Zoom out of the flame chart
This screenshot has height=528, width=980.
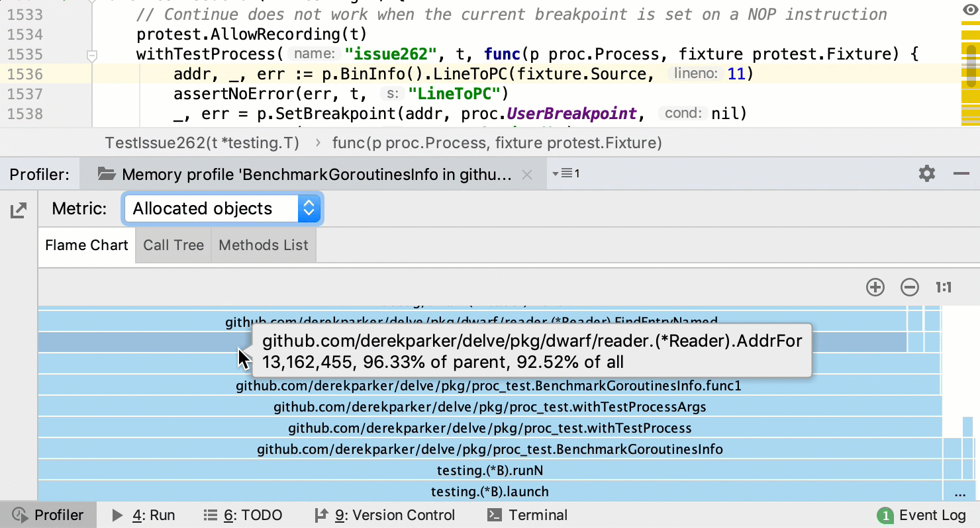(910, 287)
